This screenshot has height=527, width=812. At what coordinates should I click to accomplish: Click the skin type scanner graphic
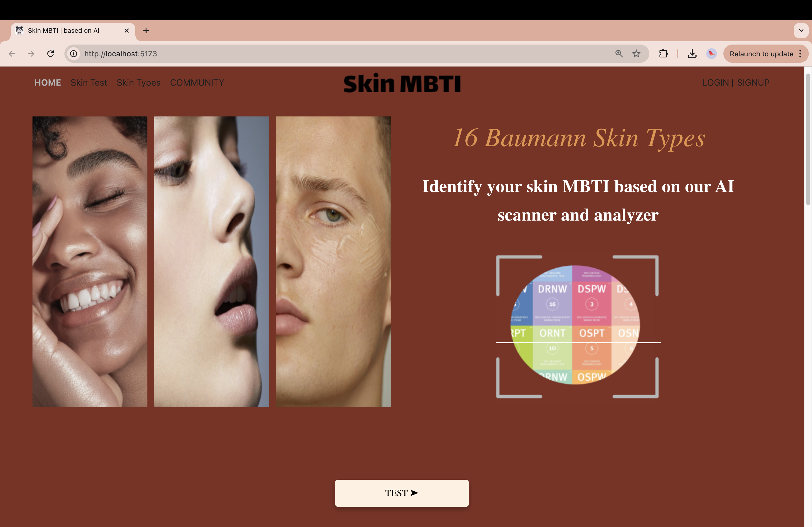[577, 326]
